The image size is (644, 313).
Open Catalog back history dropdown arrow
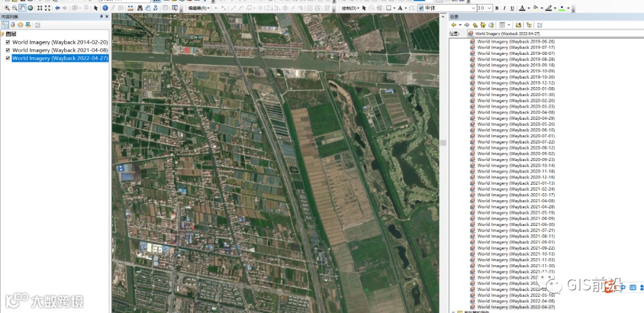[460, 25]
